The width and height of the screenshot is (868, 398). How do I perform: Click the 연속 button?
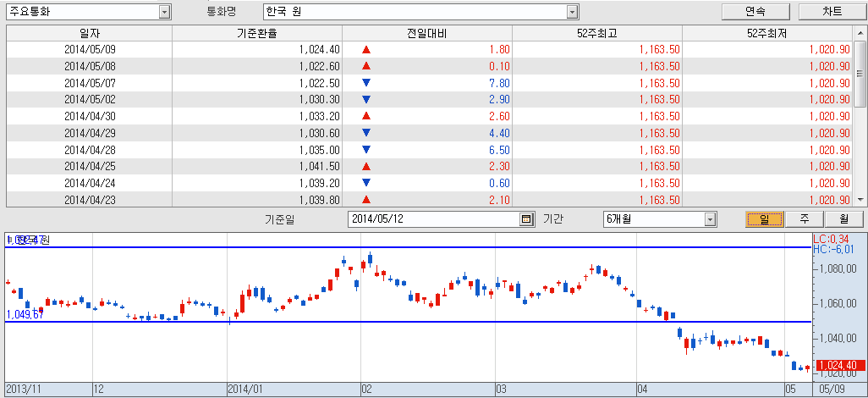point(755,11)
